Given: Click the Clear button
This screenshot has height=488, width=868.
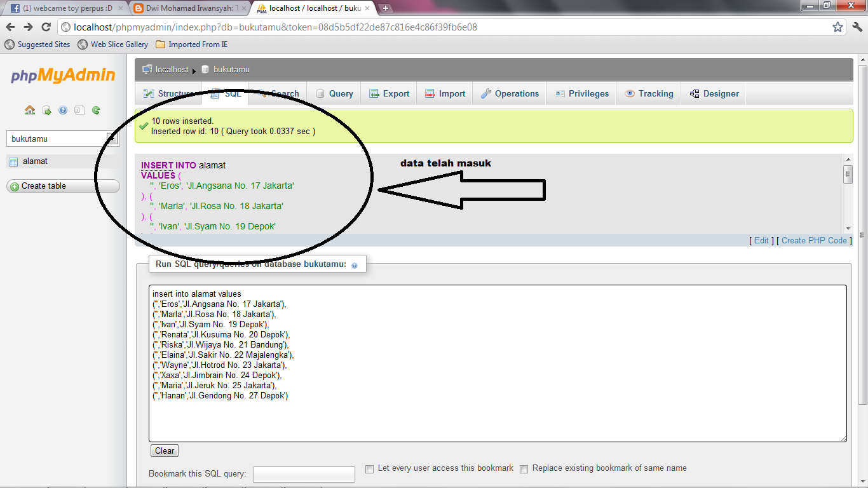Looking at the screenshot, I should (x=165, y=451).
